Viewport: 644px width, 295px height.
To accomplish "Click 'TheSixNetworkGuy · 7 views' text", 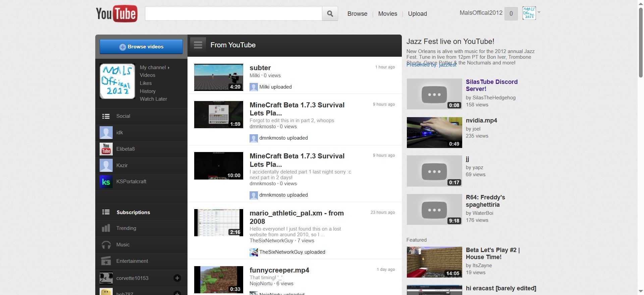I will coord(282,241).
